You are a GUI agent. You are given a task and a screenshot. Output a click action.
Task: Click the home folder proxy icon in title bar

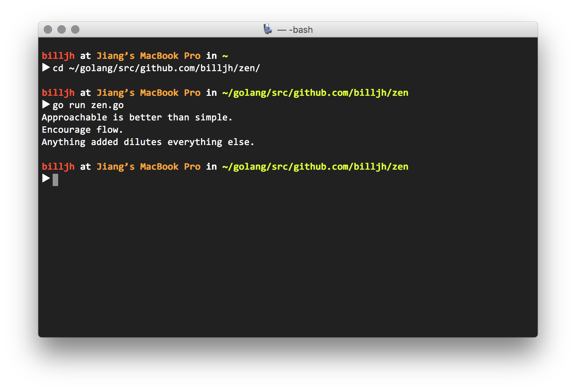coord(268,29)
